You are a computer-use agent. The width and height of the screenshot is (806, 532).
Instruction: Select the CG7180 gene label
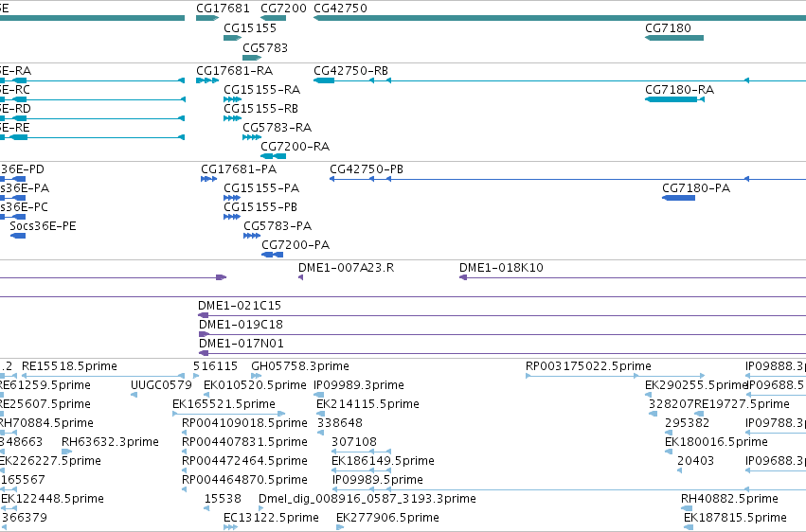point(668,27)
